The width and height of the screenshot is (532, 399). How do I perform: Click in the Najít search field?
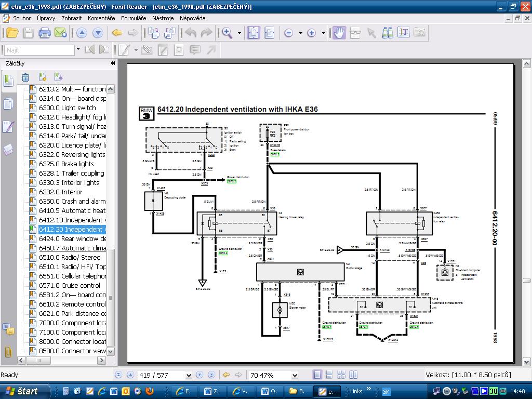39,50
